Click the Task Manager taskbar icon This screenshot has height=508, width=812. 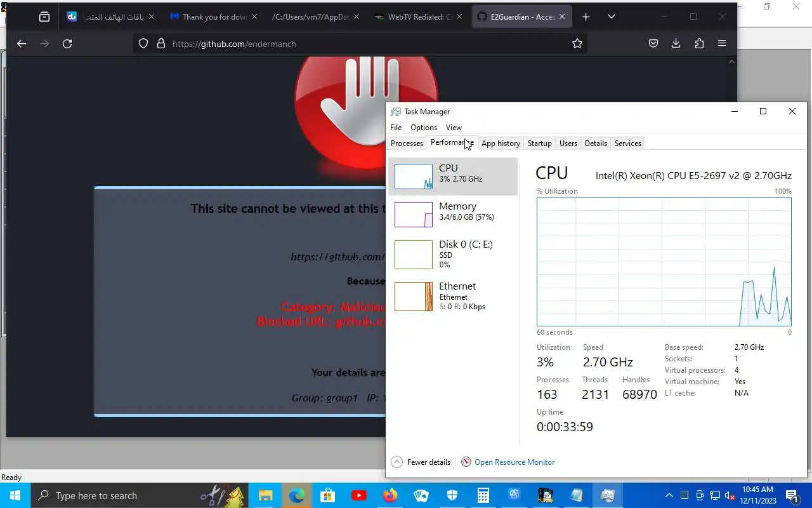pos(607,495)
